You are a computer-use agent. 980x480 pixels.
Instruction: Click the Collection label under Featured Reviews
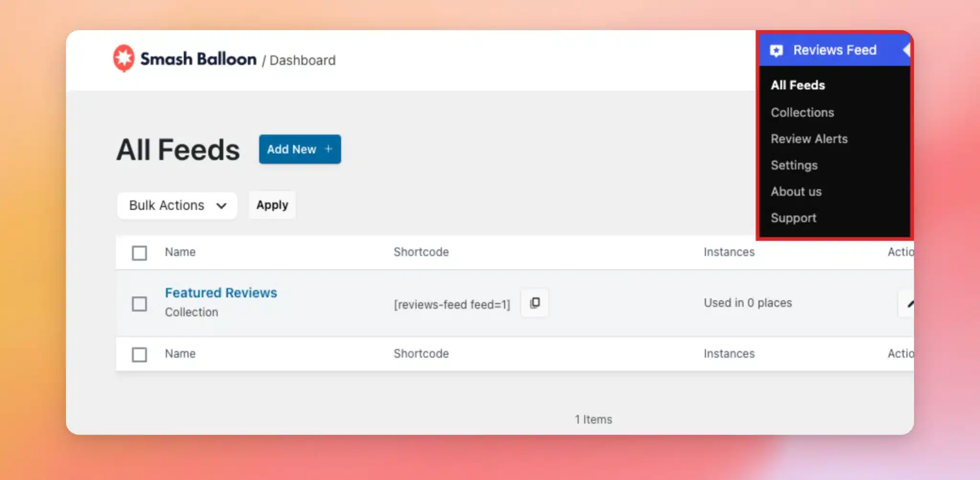(x=191, y=312)
